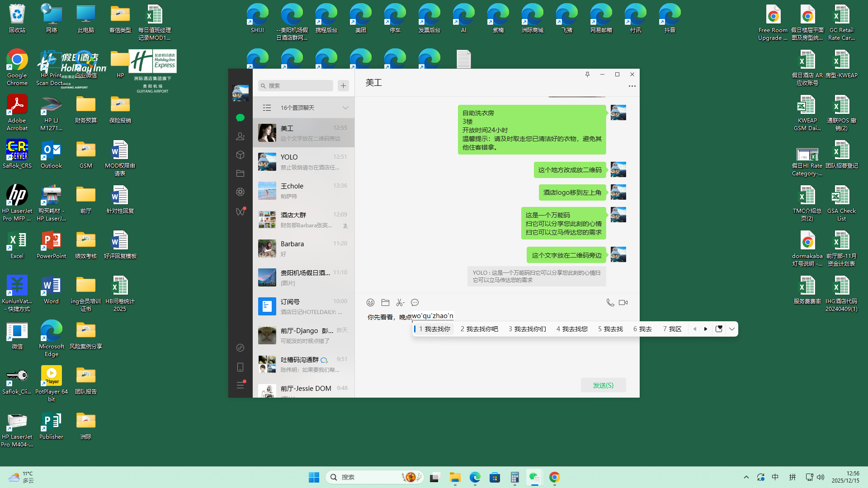The width and height of the screenshot is (868, 488).
Task: Click the send file folder icon
Action: 385,302
